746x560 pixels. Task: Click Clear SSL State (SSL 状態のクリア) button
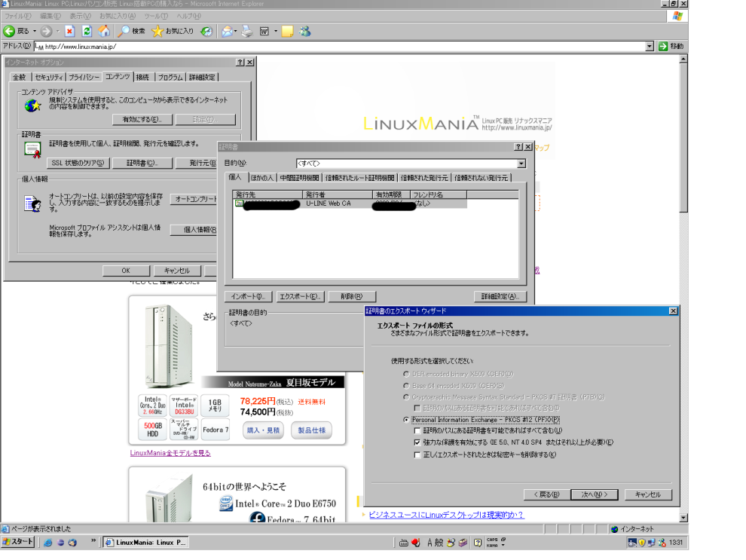tap(78, 164)
